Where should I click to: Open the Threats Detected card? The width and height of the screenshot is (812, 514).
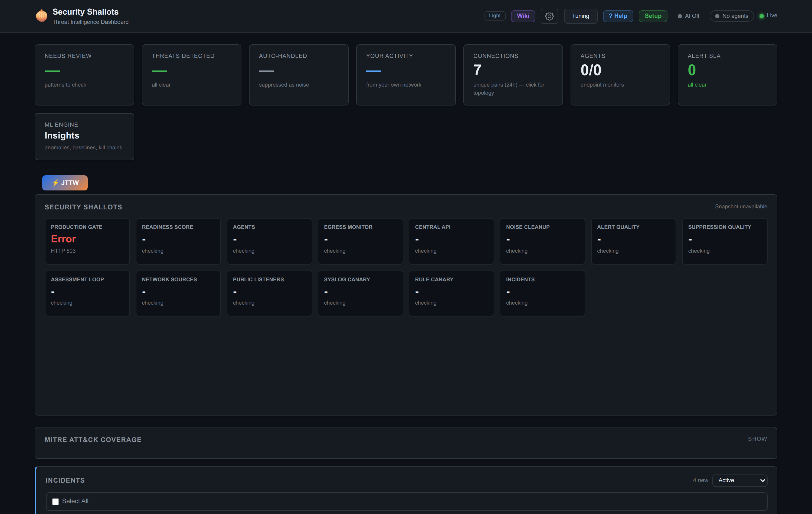tap(192, 75)
